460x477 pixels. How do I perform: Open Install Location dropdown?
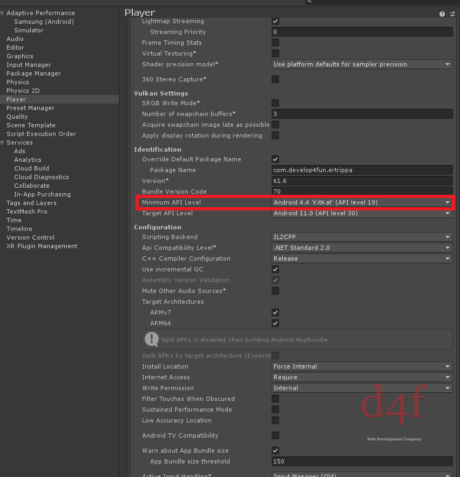(362, 366)
